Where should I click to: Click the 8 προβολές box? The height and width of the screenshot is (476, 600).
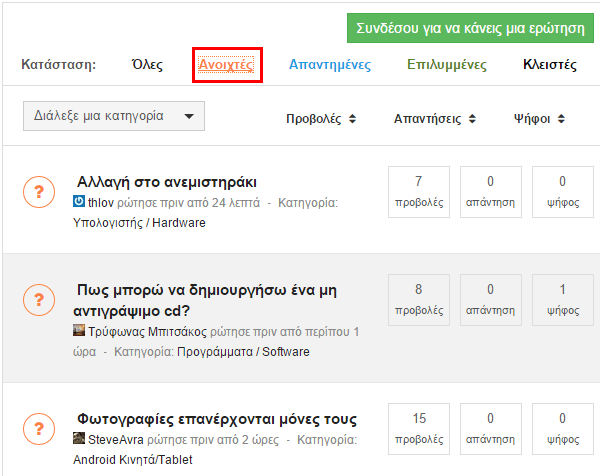[x=419, y=300]
